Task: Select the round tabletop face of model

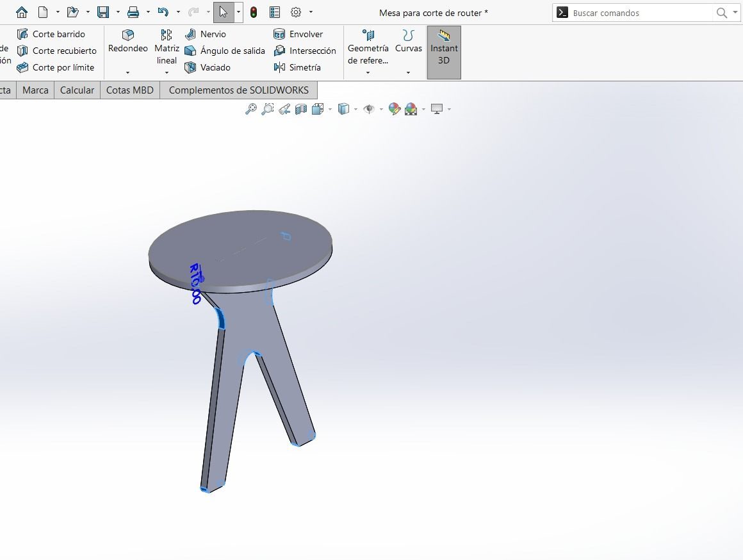Action: point(240,248)
